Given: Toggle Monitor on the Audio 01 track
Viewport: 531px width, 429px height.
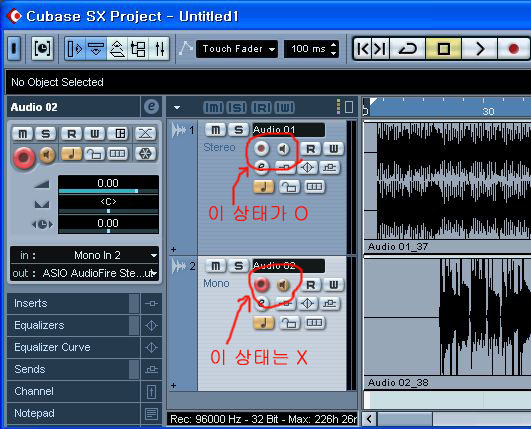Looking at the screenshot, I should pos(284,148).
